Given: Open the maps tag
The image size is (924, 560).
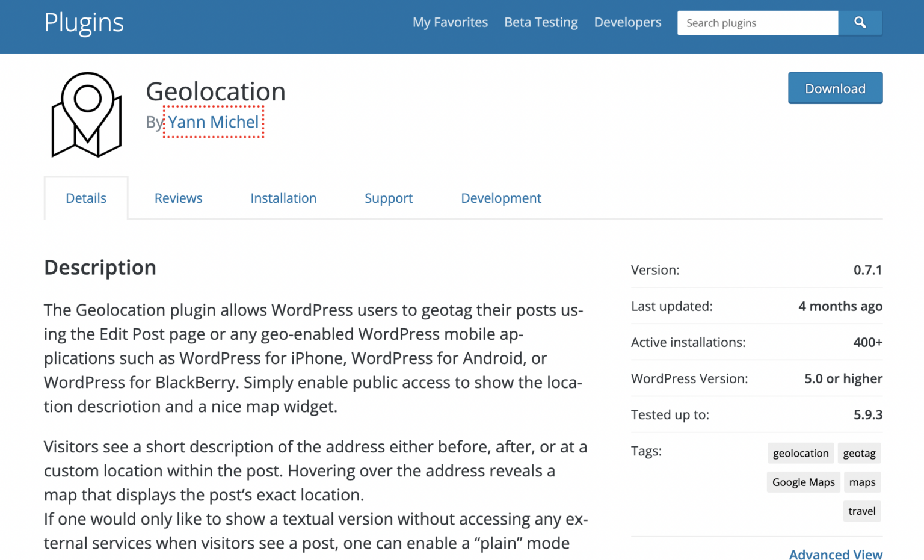Looking at the screenshot, I should pos(862,482).
